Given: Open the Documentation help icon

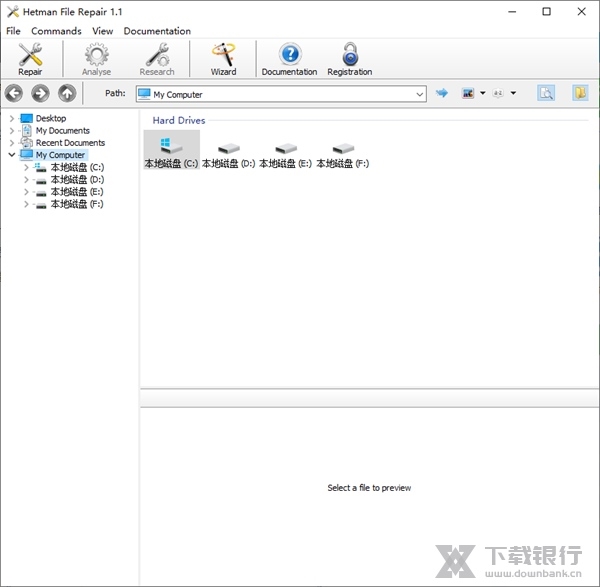Looking at the screenshot, I should tap(289, 59).
